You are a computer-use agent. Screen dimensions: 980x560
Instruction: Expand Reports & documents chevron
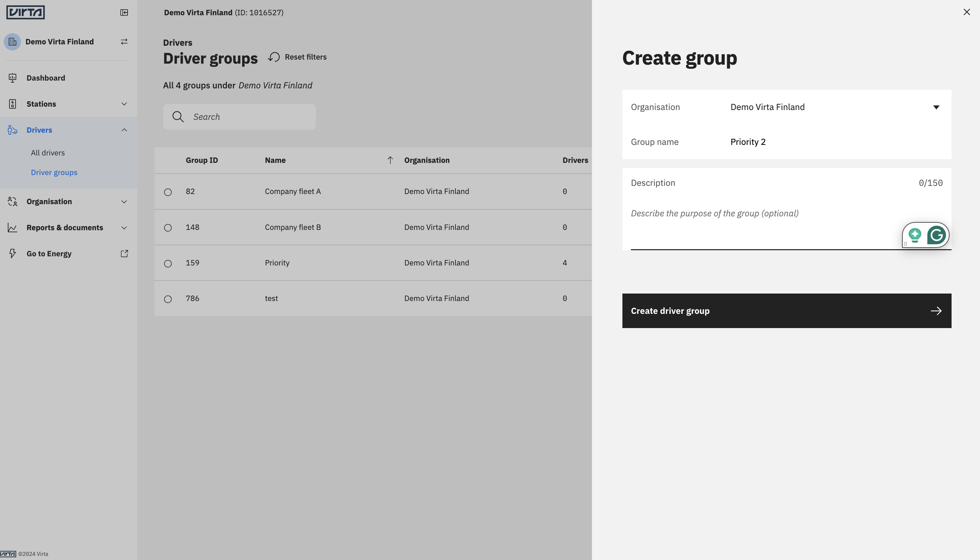pos(124,228)
